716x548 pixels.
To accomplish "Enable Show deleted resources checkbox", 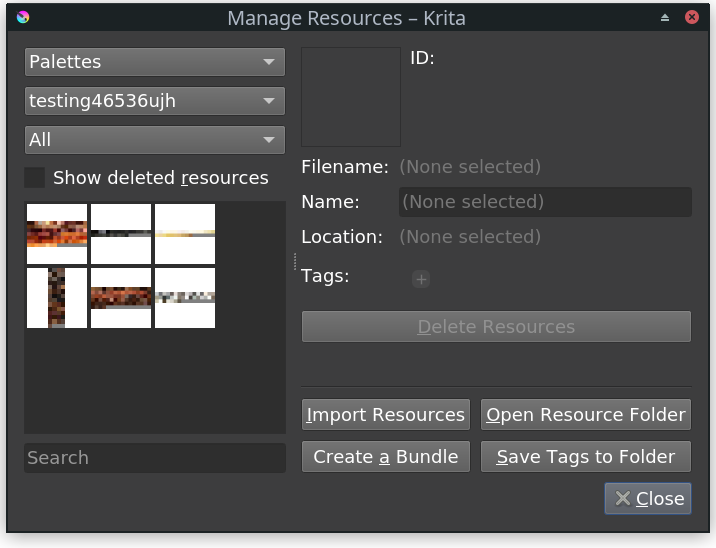I will (35, 178).
